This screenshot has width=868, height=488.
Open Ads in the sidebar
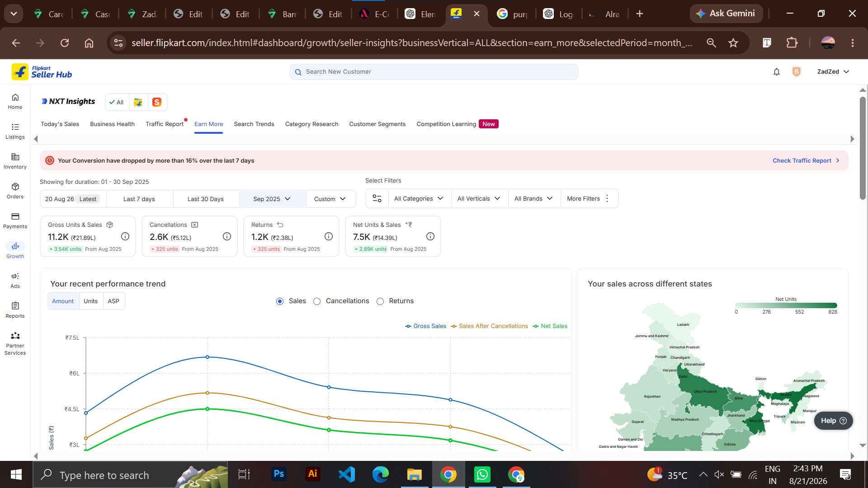[15, 281]
